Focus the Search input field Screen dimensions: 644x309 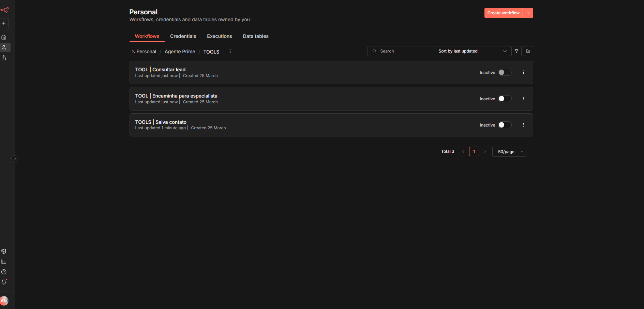pos(401,51)
